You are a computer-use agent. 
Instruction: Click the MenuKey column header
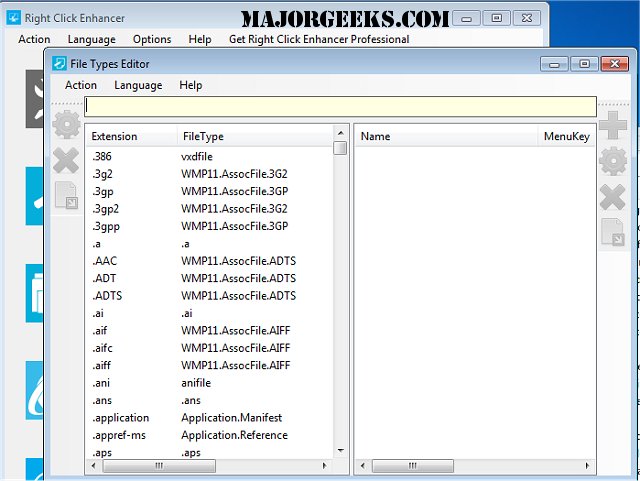coord(567,136)
